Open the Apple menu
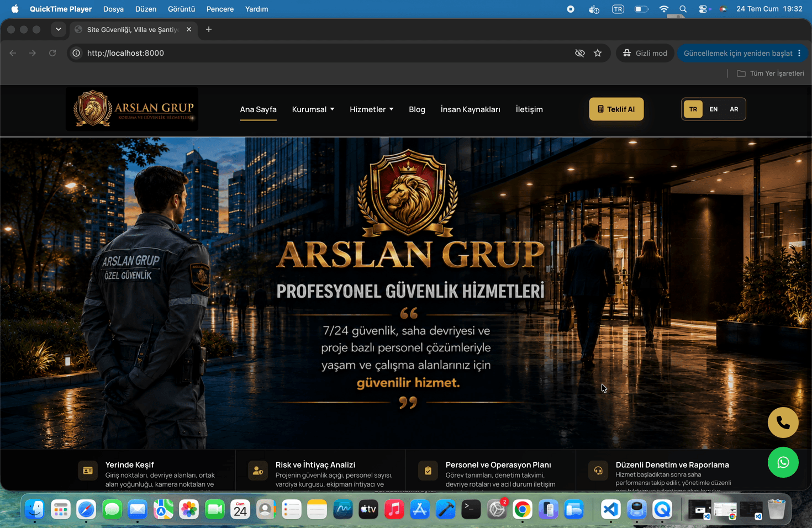This screenshot has height=528, width=812. pyautogui.click(x=15, y=9)
